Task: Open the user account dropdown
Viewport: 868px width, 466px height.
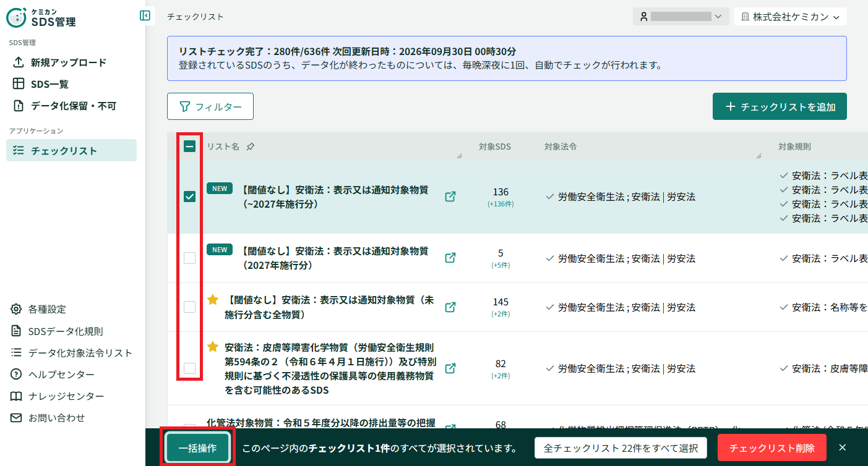Action: coord(681,17)
